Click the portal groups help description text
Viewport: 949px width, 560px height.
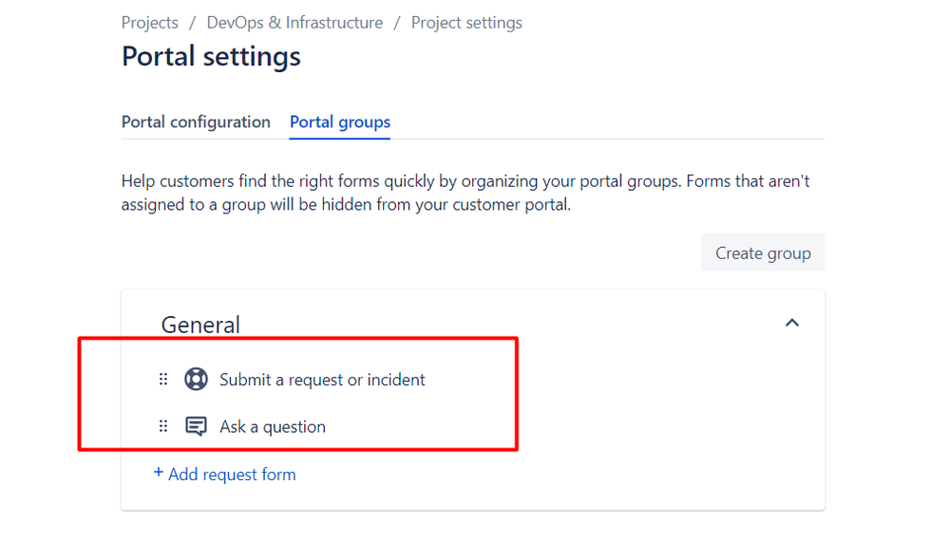click(465, 193)
